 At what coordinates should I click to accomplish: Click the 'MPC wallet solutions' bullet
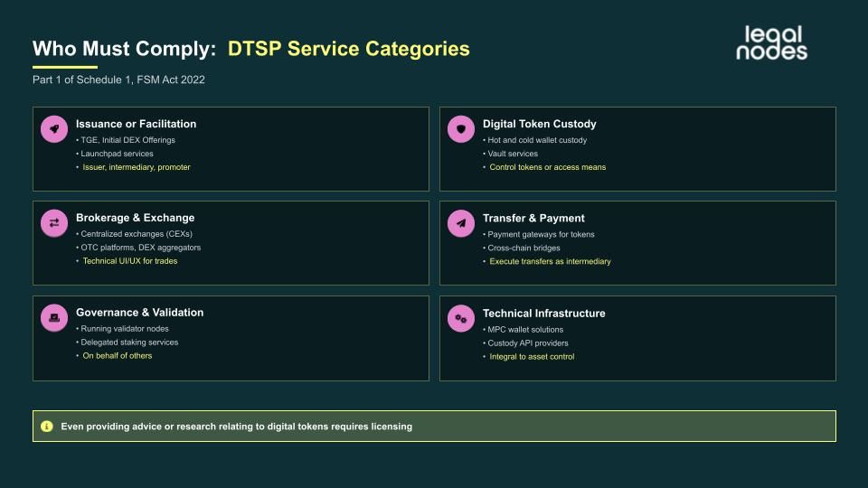point(524,330)
